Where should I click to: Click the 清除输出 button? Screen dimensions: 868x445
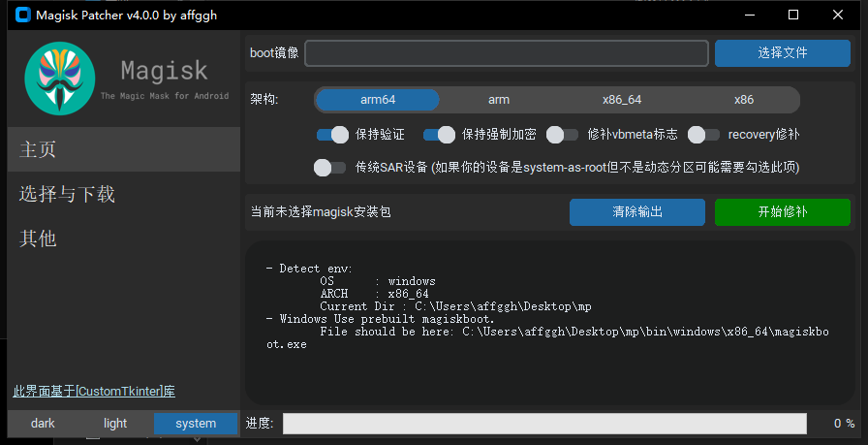coord(637,212)
